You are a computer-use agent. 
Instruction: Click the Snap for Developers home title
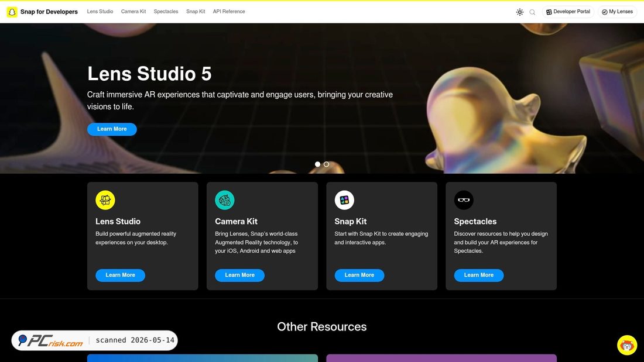[49, 12]
